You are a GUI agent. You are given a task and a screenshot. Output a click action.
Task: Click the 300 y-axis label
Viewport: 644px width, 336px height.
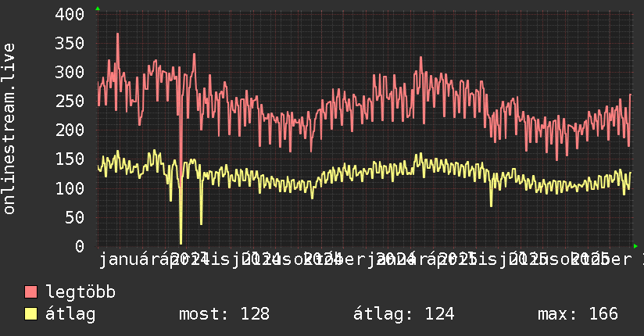(x=70, y=73)
